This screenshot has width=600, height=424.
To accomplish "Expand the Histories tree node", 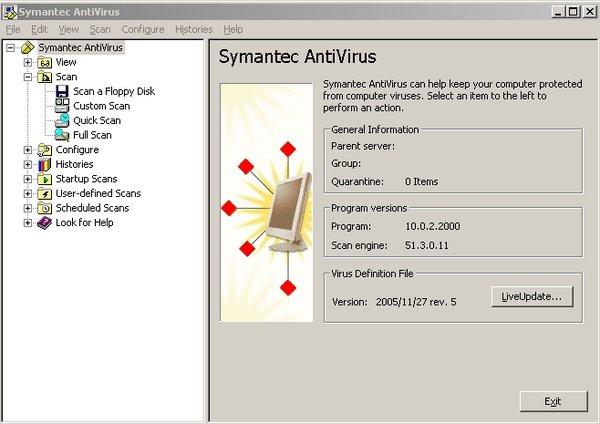I will click(28, 165).
